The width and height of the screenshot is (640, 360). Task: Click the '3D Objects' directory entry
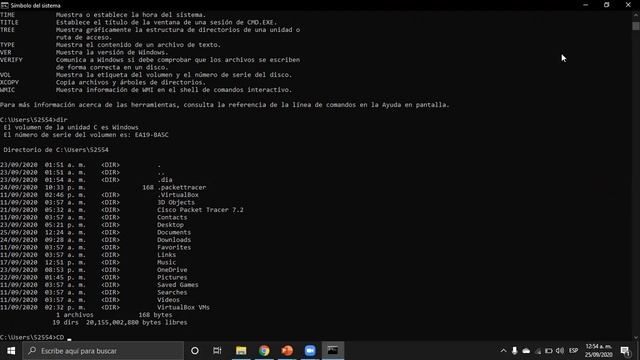coord(176,202)
